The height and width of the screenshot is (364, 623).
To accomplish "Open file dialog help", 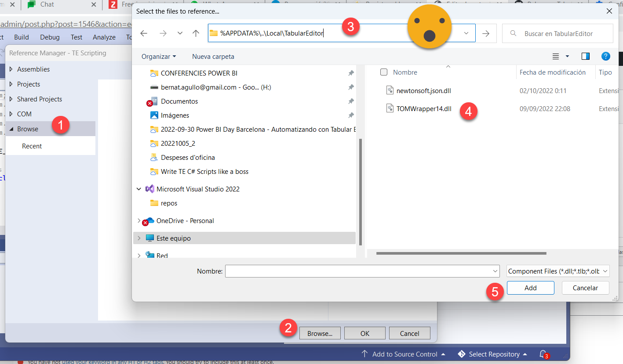I will tap(606, 56).
